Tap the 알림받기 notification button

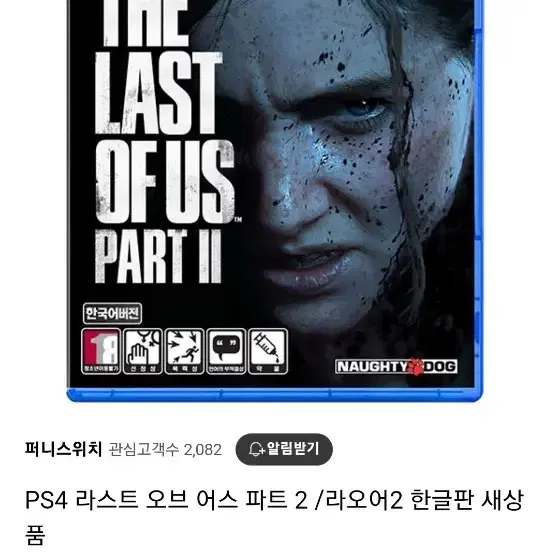284,449
